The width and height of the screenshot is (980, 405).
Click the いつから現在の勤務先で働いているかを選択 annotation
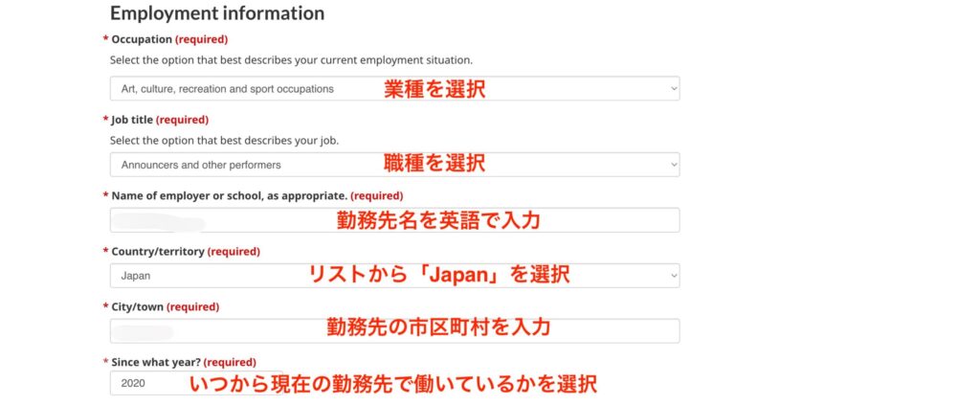pyautogui.click(x=393, y=385)
